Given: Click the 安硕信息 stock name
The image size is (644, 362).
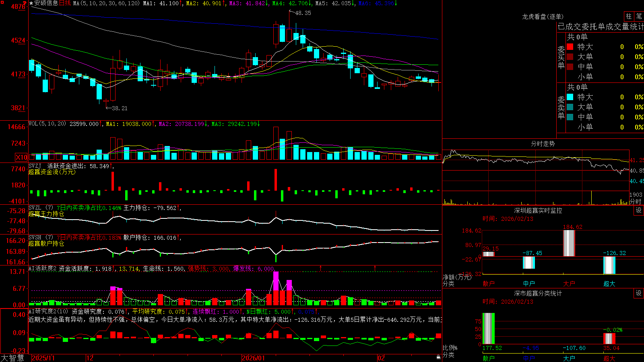Looking at the screenshot, I should click(46, 3).
